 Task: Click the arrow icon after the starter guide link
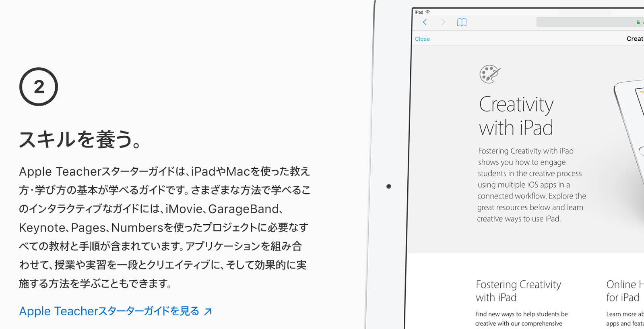[208, 312]
